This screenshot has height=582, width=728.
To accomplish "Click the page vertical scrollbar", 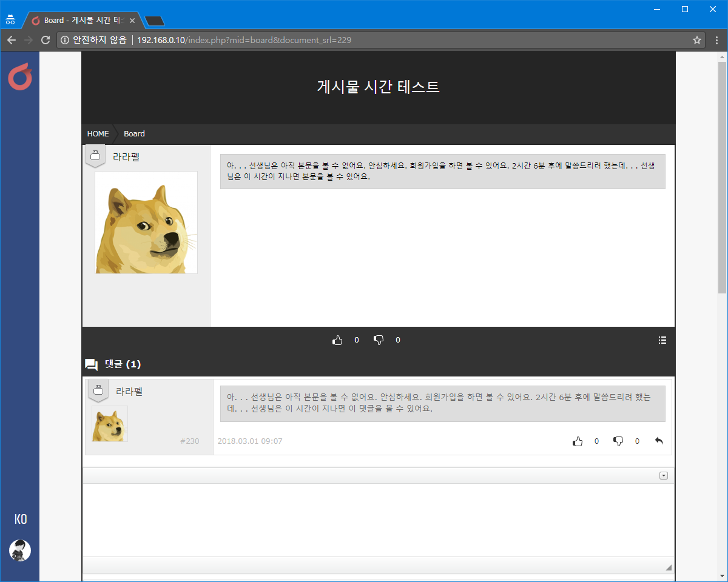I will [722, 177].
